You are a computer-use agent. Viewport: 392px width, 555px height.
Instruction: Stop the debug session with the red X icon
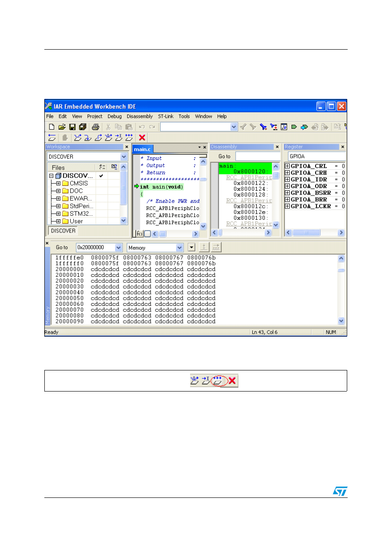tap(141, 138)
